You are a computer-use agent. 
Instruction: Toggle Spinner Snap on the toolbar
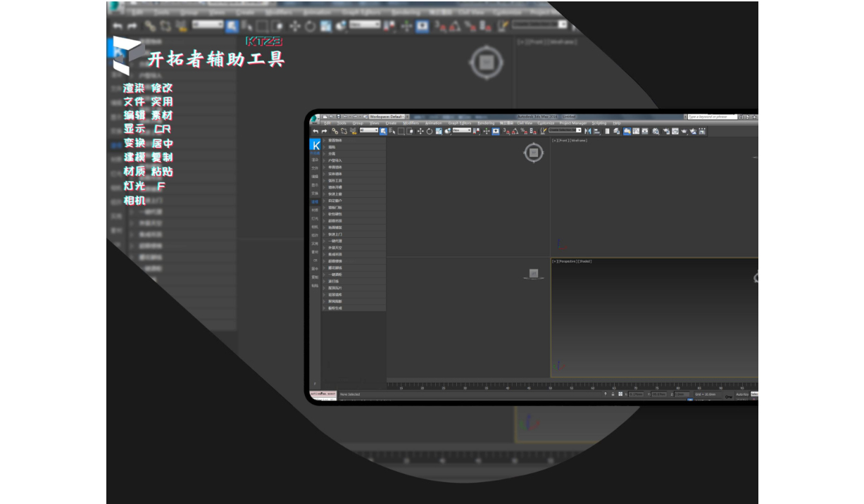(534, 131)
